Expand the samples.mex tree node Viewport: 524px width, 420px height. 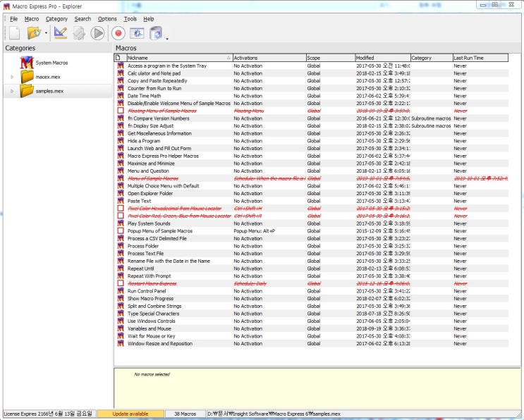(12, 91)
